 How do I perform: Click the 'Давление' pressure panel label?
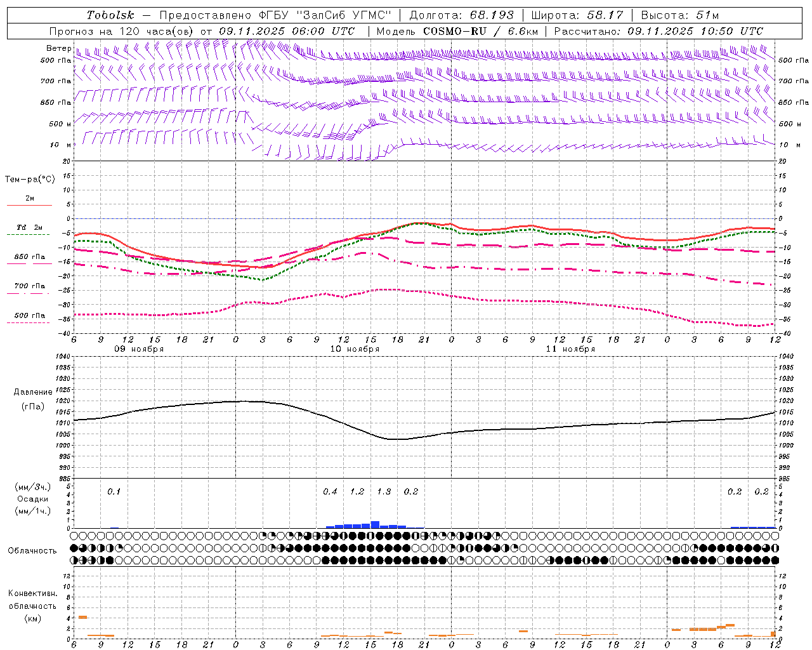coord(33,392)
